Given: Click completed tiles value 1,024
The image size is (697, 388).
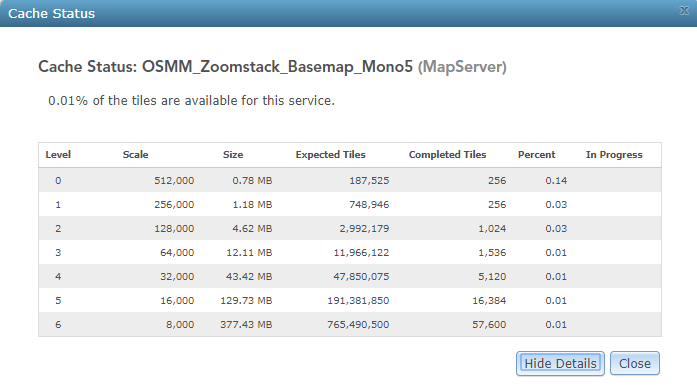Looking at the screenshot, I should (x=492, y=228).
